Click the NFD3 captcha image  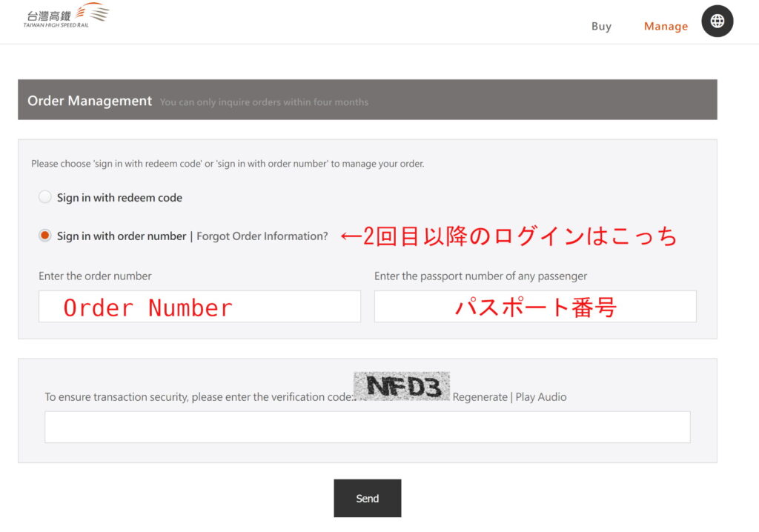pos(401,387)
